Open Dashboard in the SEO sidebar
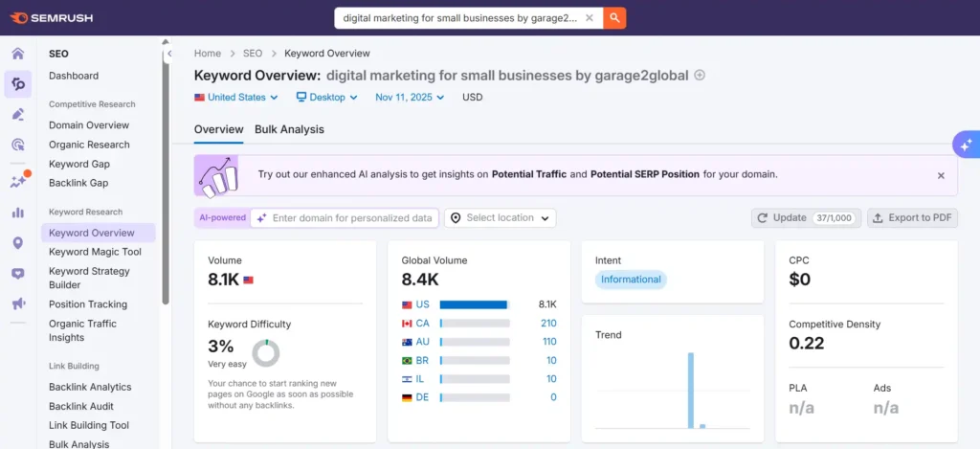Image resolution: width=980 pixels, height=449 pixels. click(x=74, y=76)
